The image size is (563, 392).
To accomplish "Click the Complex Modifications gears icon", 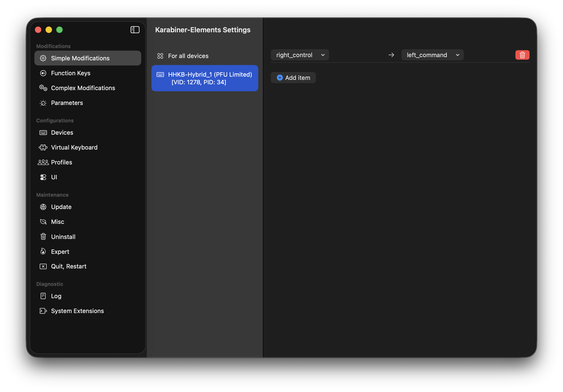I will coord(43,88).
